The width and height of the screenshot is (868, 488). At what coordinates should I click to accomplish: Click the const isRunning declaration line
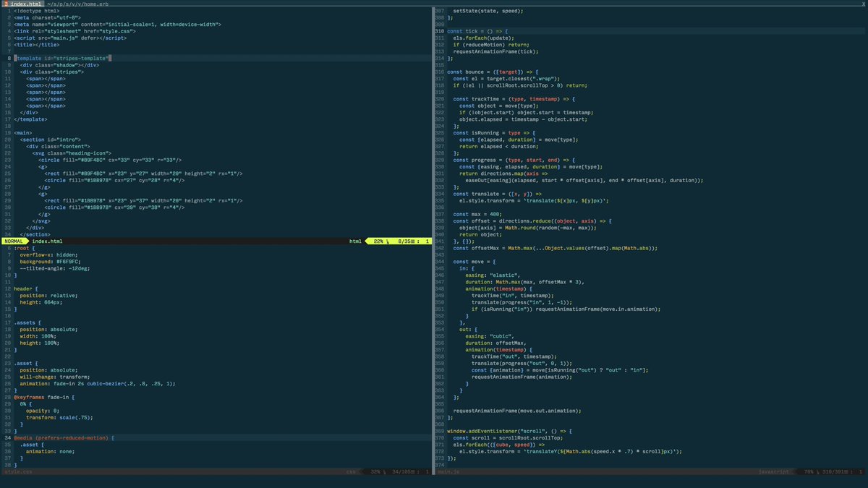(494, 132)
